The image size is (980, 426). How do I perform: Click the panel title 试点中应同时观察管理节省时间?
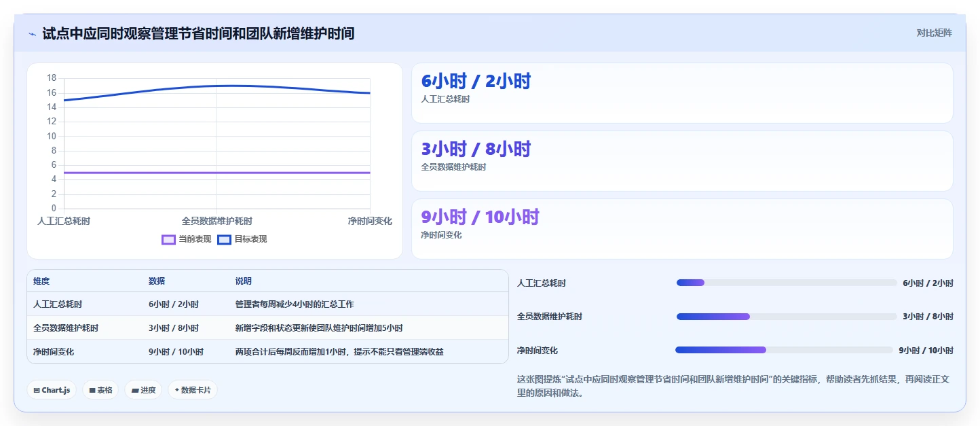198,33
